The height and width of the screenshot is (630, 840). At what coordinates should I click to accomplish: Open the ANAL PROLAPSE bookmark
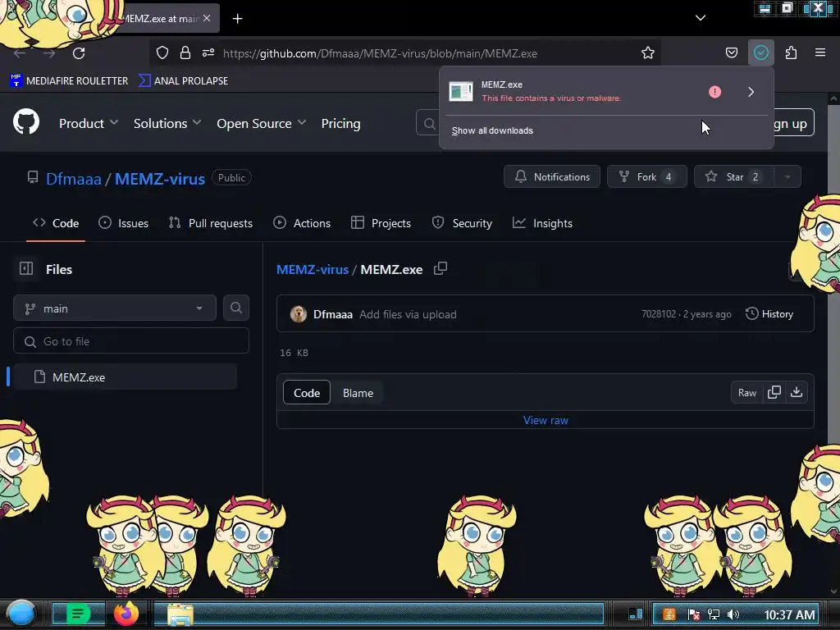[x=183, y=81]
